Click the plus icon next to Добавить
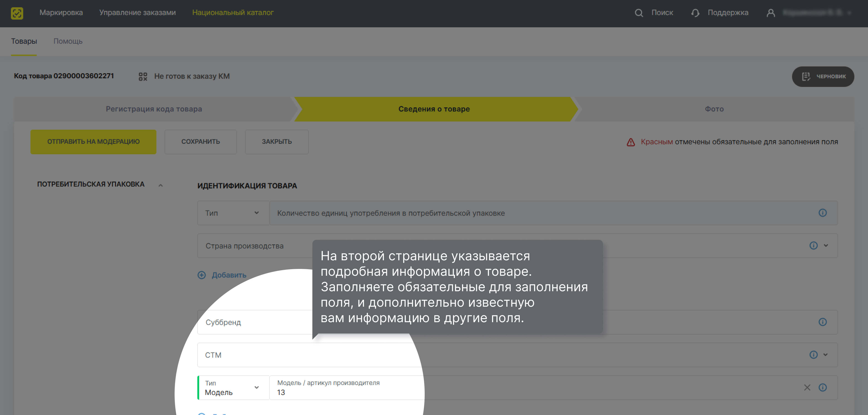The image size is (868, 415). pos(201,275)
